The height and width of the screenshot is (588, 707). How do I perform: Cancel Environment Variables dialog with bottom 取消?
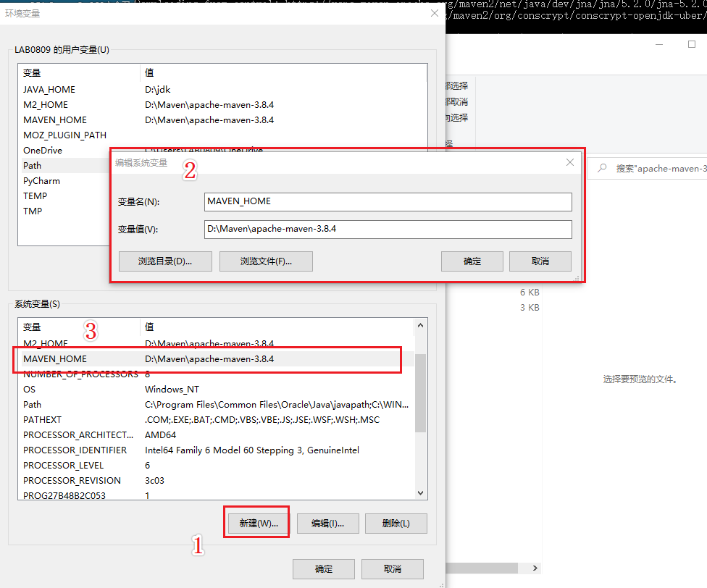pos(393,569)
